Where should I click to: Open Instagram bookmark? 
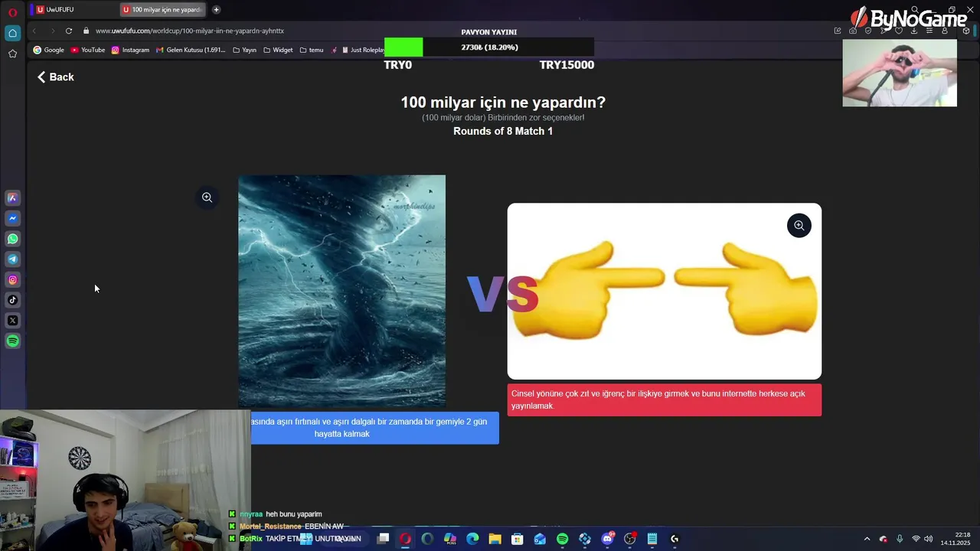tap(130, 50)
